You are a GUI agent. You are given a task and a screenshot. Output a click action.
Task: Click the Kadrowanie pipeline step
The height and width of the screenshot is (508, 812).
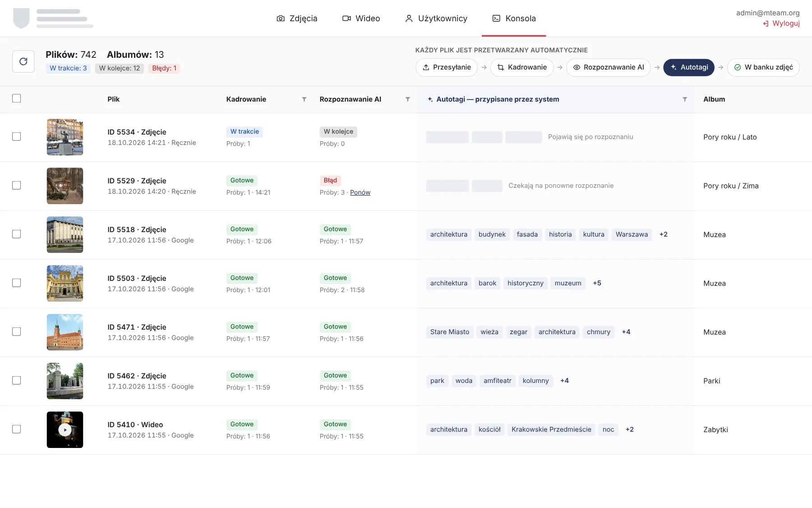[522, 67]
